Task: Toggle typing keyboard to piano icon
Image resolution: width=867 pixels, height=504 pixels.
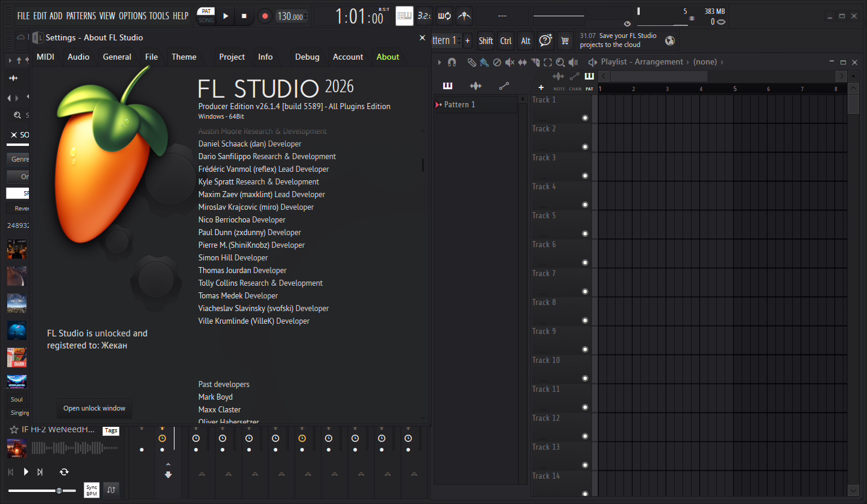Action: tap(405, 16)
